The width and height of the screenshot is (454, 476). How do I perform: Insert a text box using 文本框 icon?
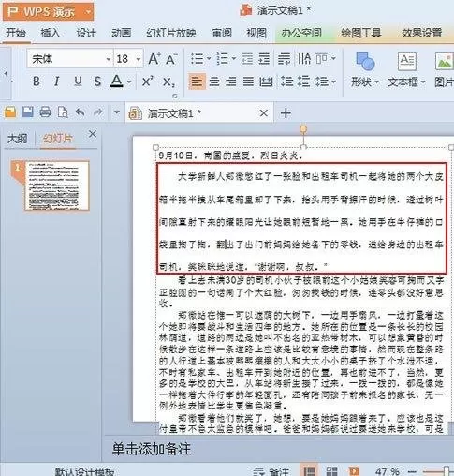(x=406, y=62)
